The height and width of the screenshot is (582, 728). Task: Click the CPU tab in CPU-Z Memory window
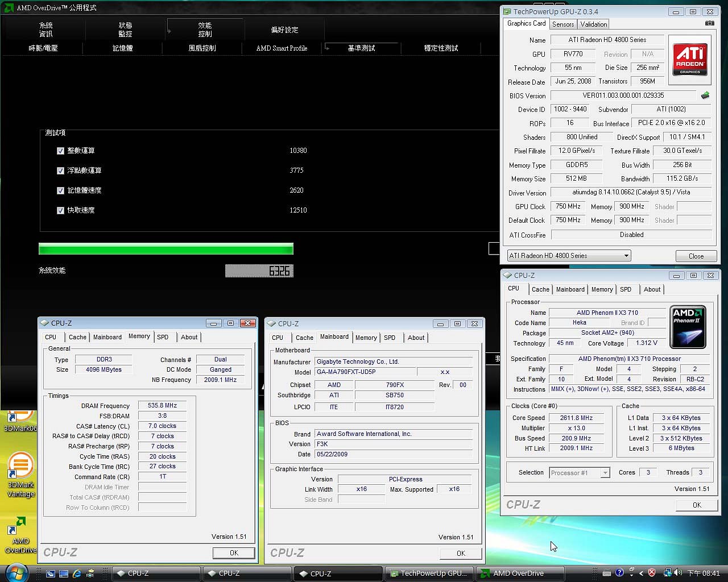51,337
